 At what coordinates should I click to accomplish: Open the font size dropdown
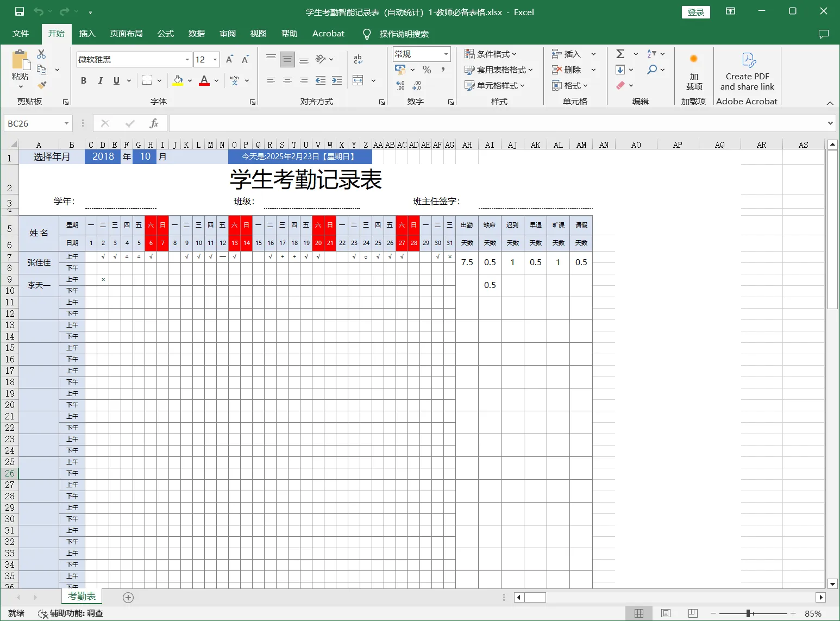point(216,59)
